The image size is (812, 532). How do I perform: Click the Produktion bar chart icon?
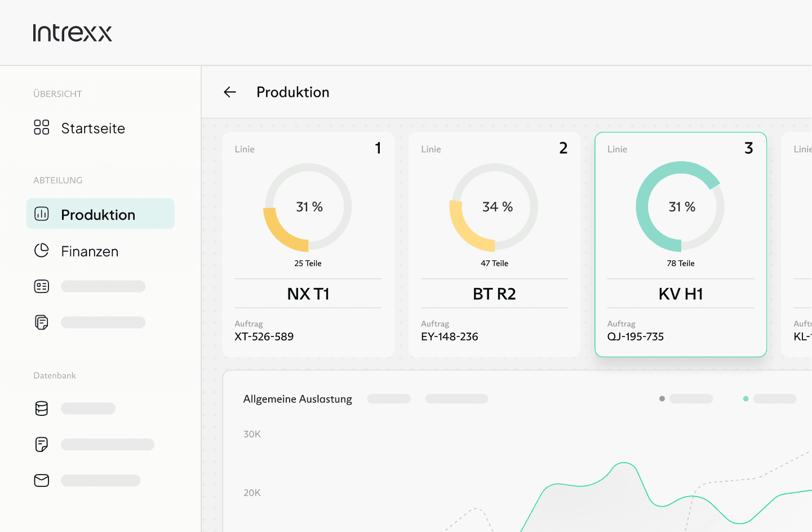[42, 214]
